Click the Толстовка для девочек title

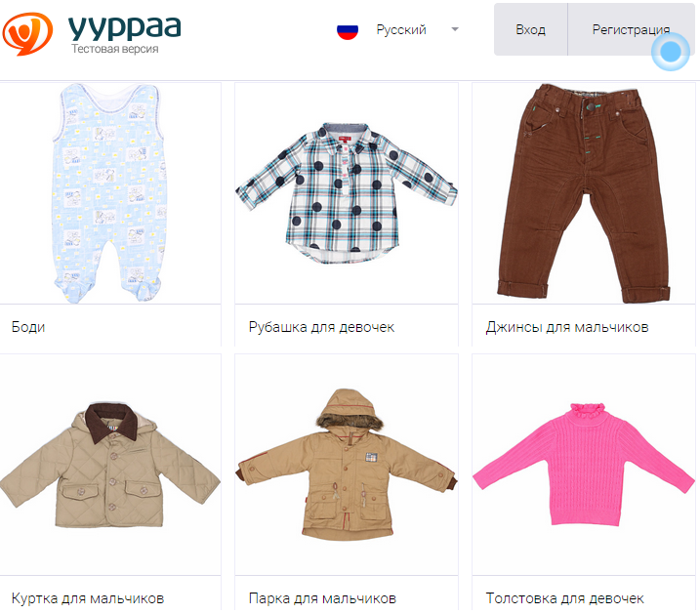coord(564,598)
